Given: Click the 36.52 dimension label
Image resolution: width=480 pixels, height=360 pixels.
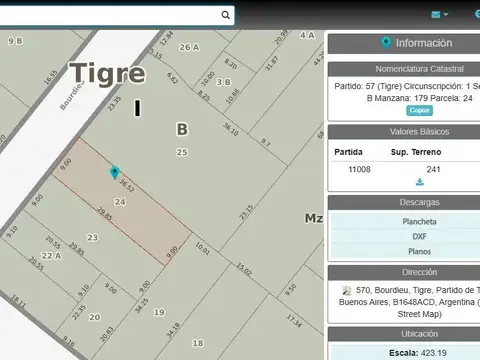Looking at the screenshot, I should (x=127, y=185).
